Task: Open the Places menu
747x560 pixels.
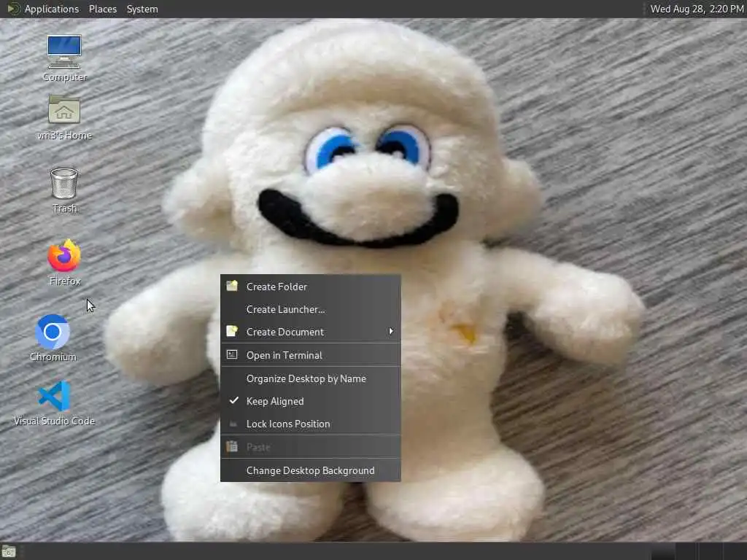Action: tap(103, 9)
